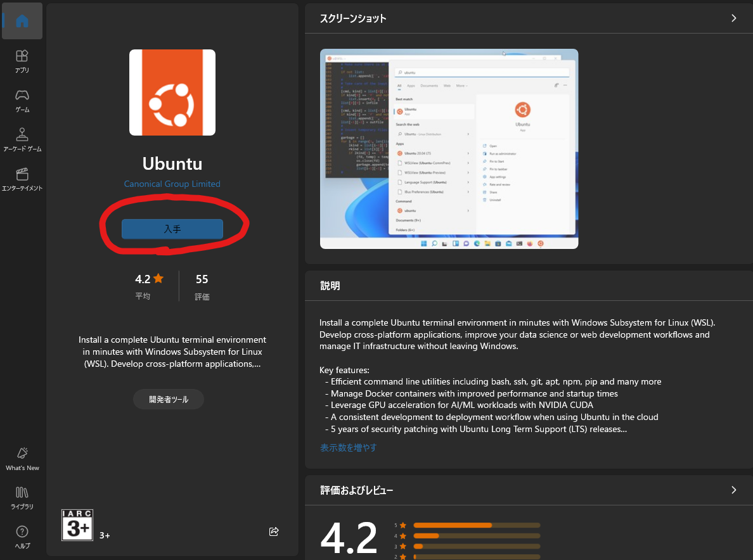Click the 2-star rating bar

(477, 557)
